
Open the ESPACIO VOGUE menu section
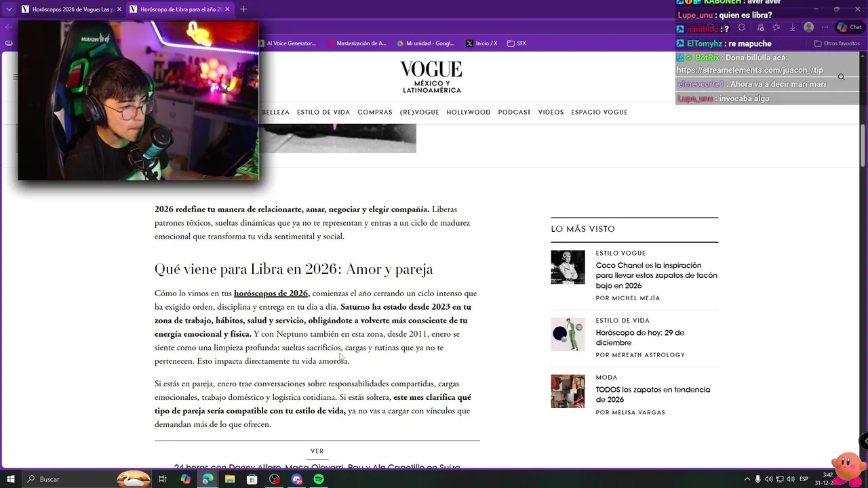coord(599,113)
